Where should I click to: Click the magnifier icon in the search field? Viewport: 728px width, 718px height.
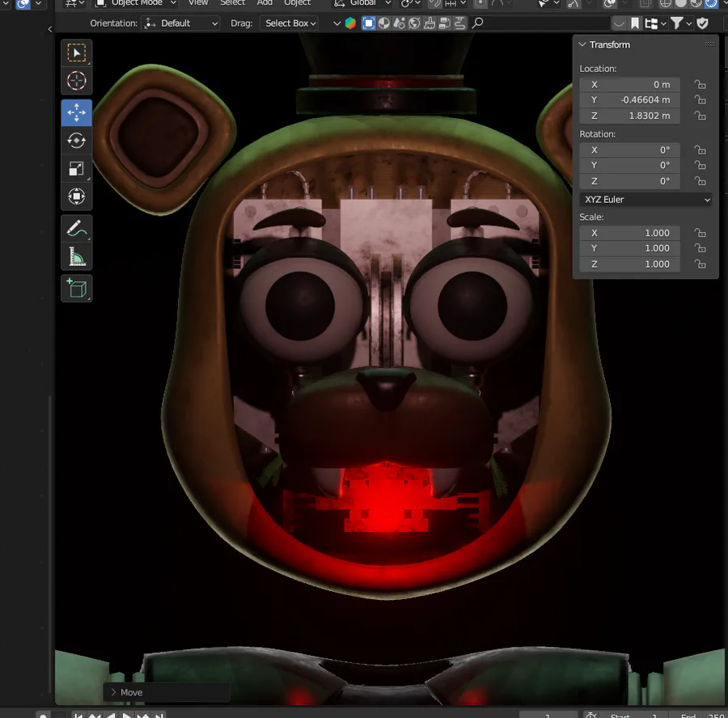477,23
